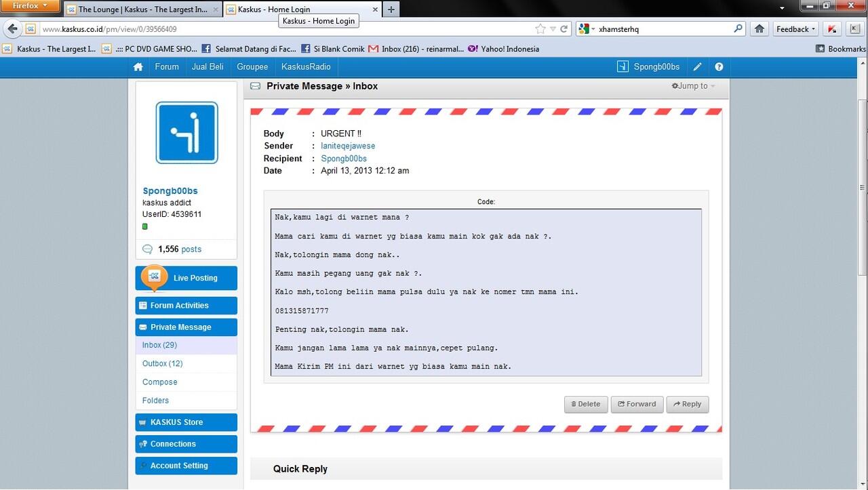Open KaskusRadio navigation item
Image resolution: width=868 pixels, height=490 pixels.
[x=306, y=67]
